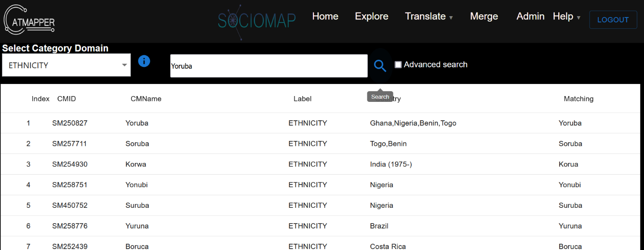Expand the Help menu
644x250 pixels.
(566, 17)
